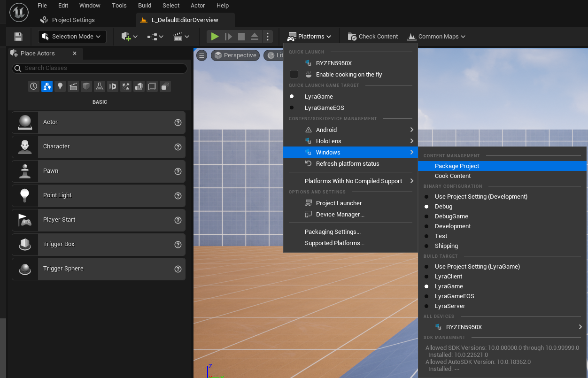This screenshot has width=588, height=378.
Task: Click the Actor item in Place Actors
Action: pyautogui.click(x=99, y=122)
